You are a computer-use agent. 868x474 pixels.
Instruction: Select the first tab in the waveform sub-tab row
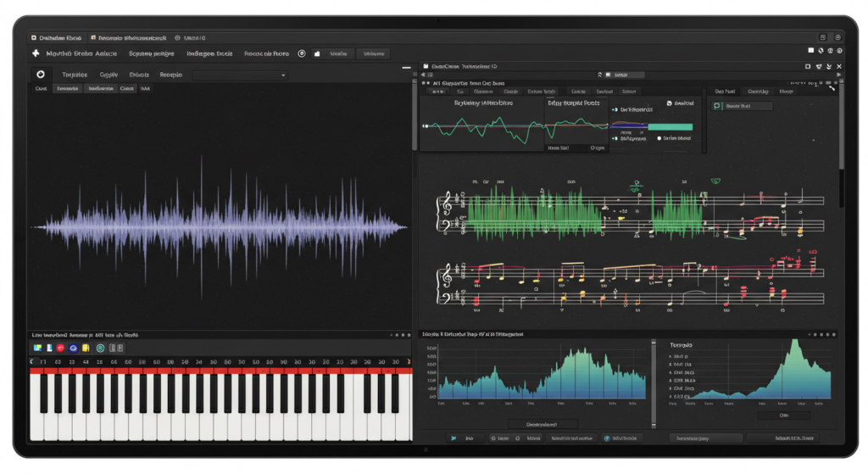(41, 88)
